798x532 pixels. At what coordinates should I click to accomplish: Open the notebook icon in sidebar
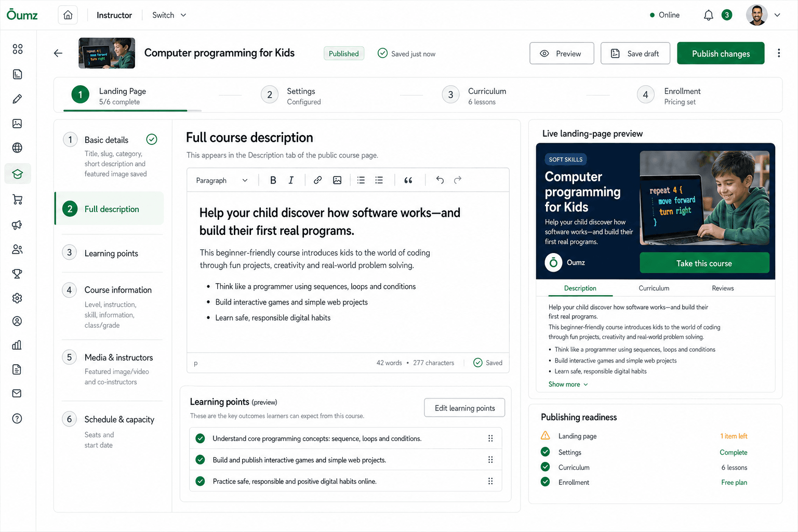click(x=17, y=74)
